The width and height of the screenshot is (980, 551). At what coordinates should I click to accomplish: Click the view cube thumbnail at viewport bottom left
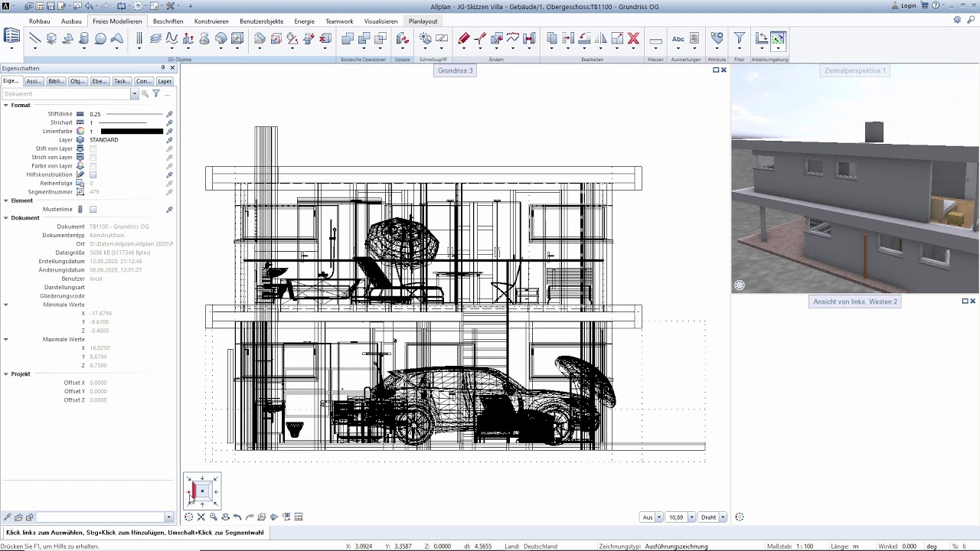(202, 491)
